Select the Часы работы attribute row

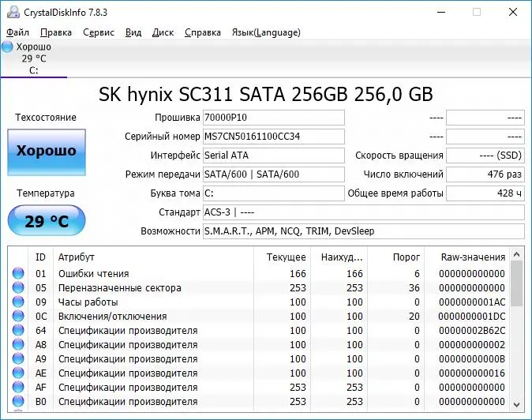[259, 302]
